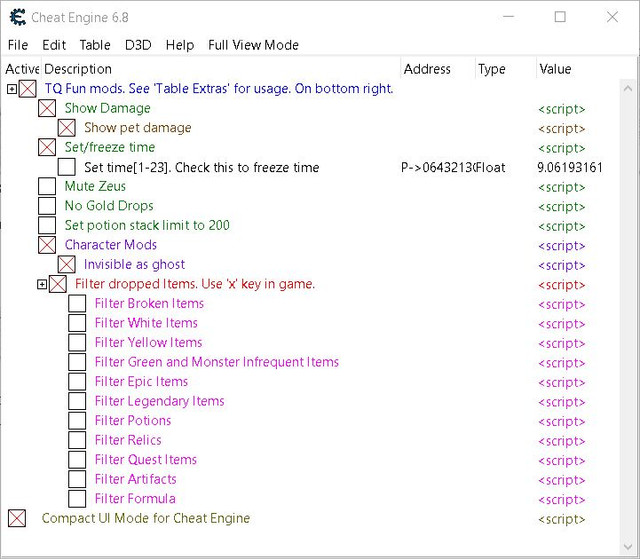
Task: Enable Filter Artifacts
Action: 77,479
